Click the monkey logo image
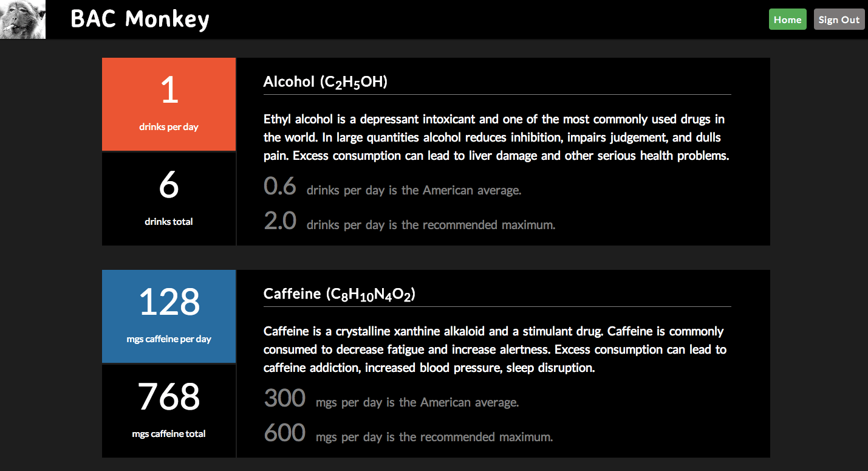 pyautogui.click(x=22, y=19)
